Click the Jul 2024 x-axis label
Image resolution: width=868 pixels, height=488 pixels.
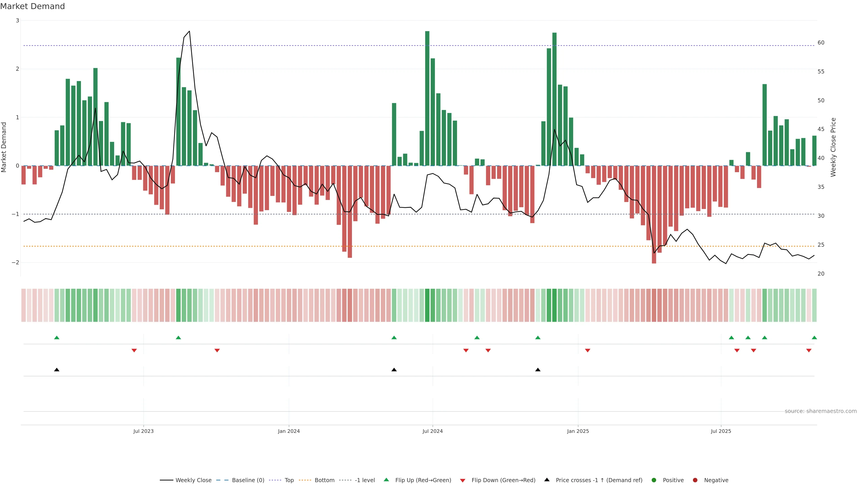click(432, 431)
